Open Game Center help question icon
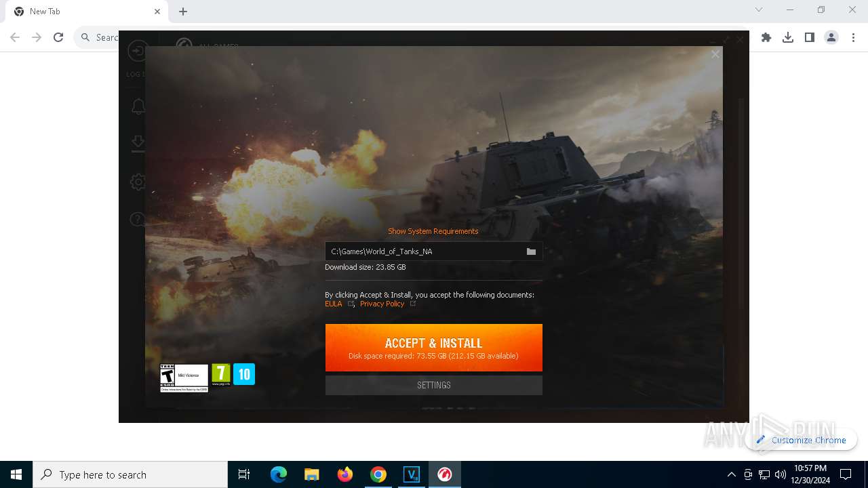This screenshot has width=868, height=488. 138,219
